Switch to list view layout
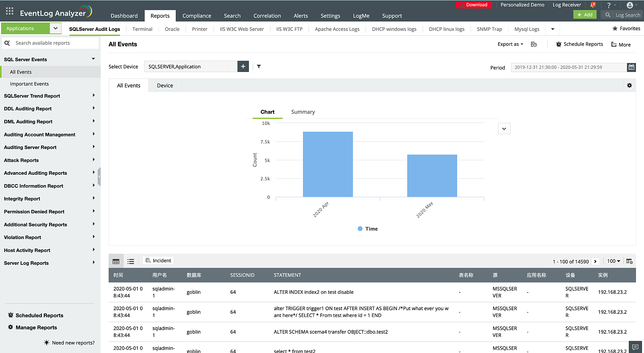The height and width of the screenshot is (353, 644). coord(131,261)
